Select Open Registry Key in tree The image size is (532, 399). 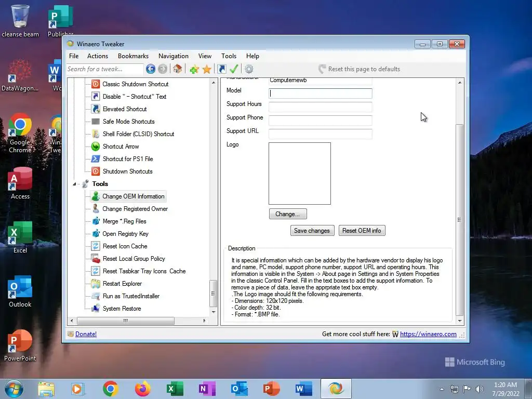(x=125, y=234)
